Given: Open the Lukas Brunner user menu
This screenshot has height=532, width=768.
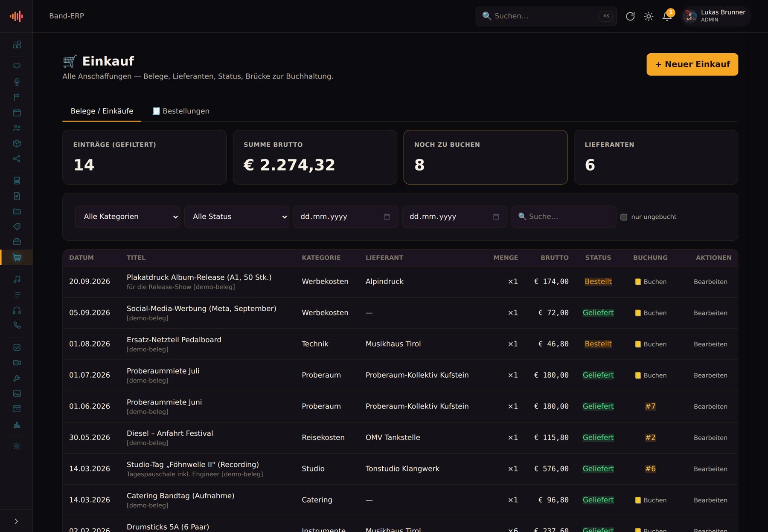Looking at the screenshot, I should [x=716, y=16].
